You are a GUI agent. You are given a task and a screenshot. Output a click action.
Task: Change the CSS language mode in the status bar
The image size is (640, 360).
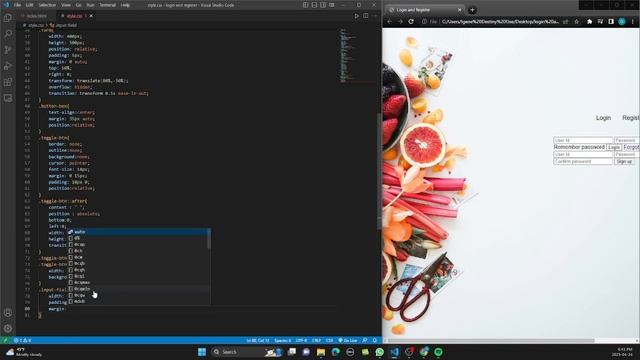coord(329,340)
